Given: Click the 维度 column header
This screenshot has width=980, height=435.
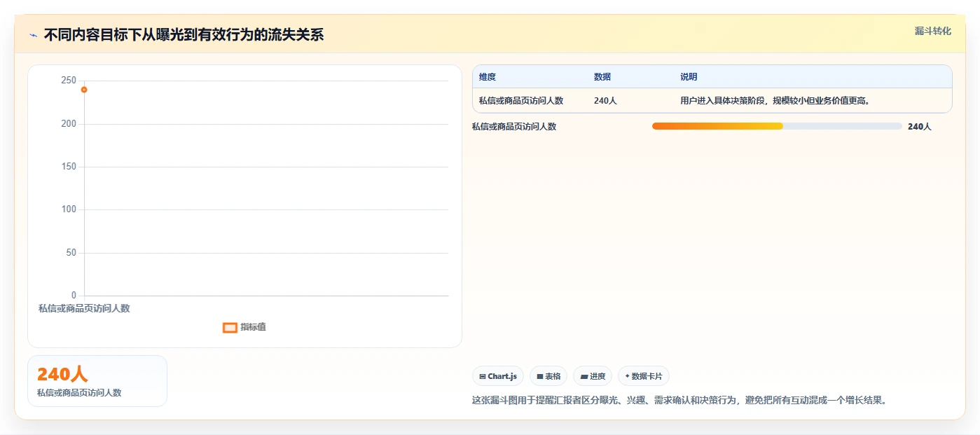Looking at the screenshot, I should pos(488,77).
